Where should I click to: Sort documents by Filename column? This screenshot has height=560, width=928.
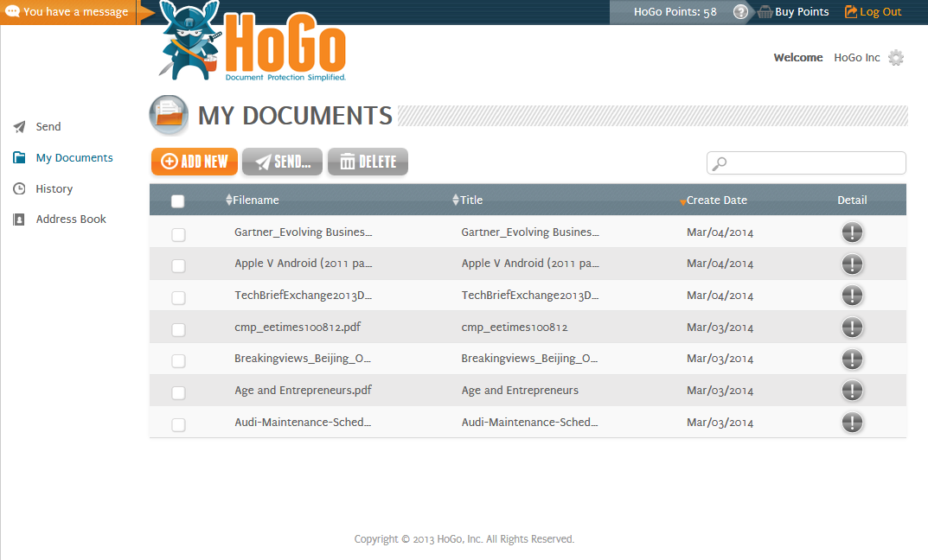click(255, 200)
